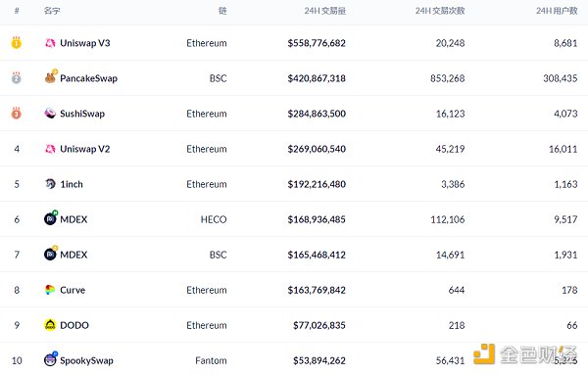Screen dimensions: 588x375
Task: Click the Fantom chain label
Action: pyautogui.click(x=211, y=360)
